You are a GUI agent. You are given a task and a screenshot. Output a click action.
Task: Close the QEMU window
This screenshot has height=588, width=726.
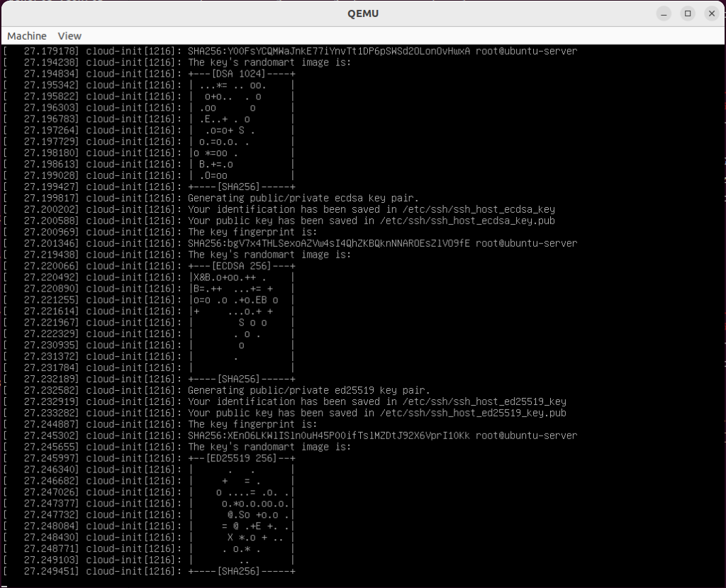[x=710, y=13]
